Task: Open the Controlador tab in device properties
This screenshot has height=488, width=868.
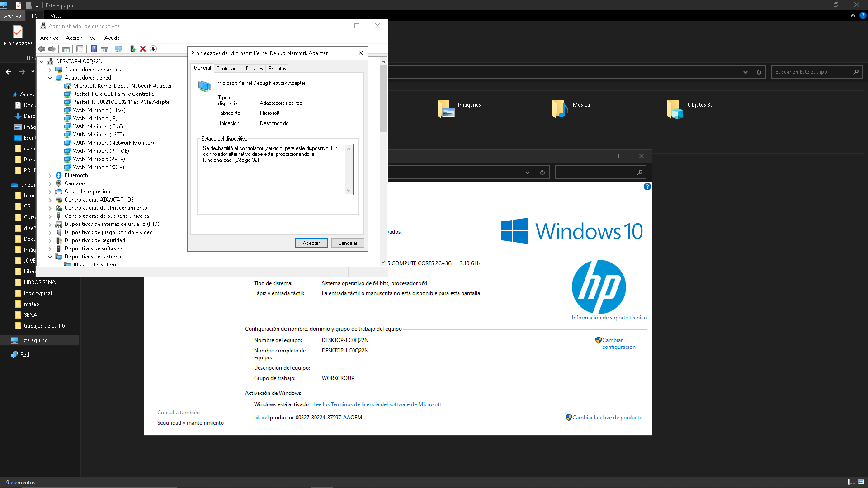Action: click(x=228, y=68)
